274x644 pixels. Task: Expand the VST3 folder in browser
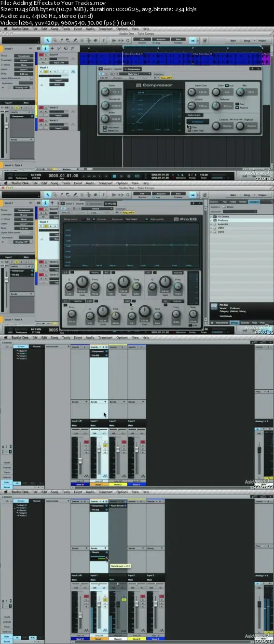tap(212, 232)
